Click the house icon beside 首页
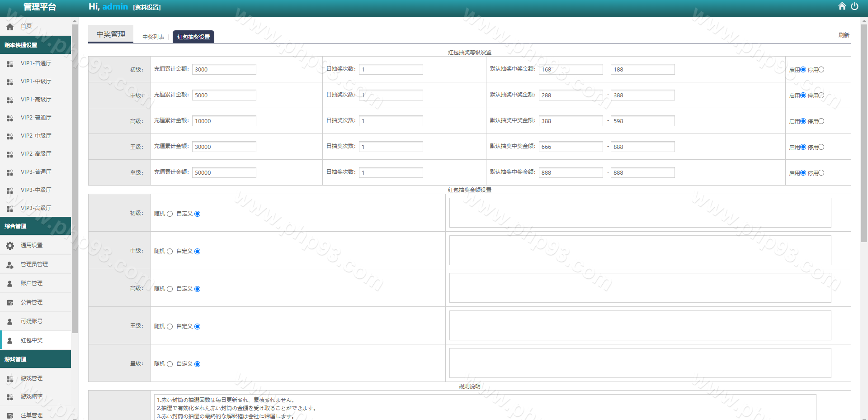The height and width of the screenshot is (420, 868). pos(10,27)
